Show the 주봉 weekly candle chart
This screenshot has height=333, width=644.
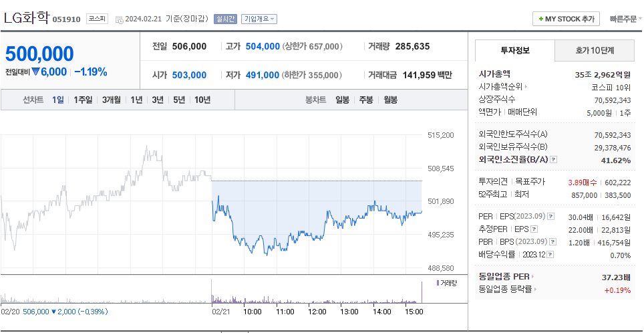[x=366, y=100]
